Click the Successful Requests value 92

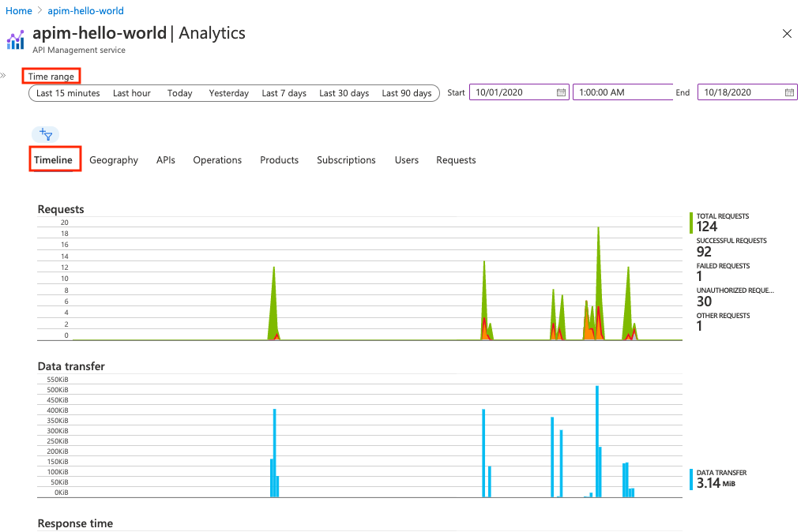coord(704,252)
